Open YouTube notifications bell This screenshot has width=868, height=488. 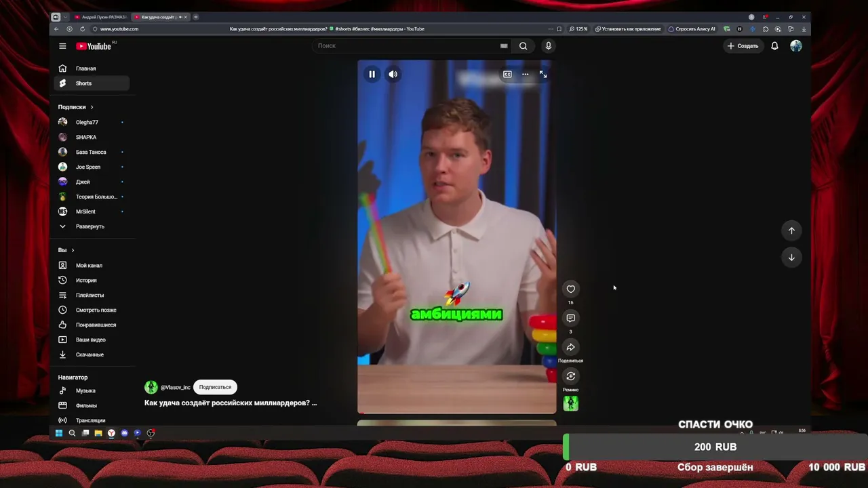[774, 46]
